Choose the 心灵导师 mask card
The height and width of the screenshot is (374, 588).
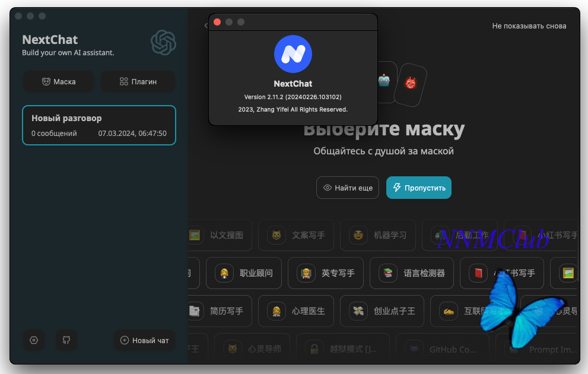point(252,348)
